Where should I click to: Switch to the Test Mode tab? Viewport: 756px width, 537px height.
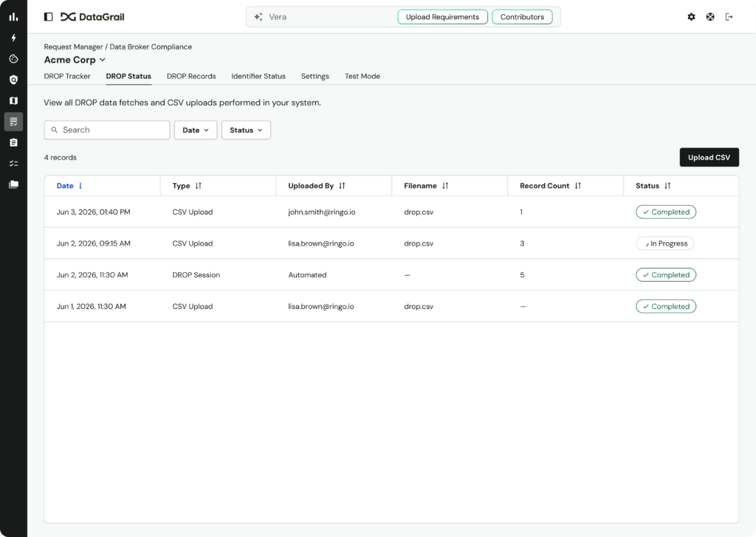click(x=362, y=76)
